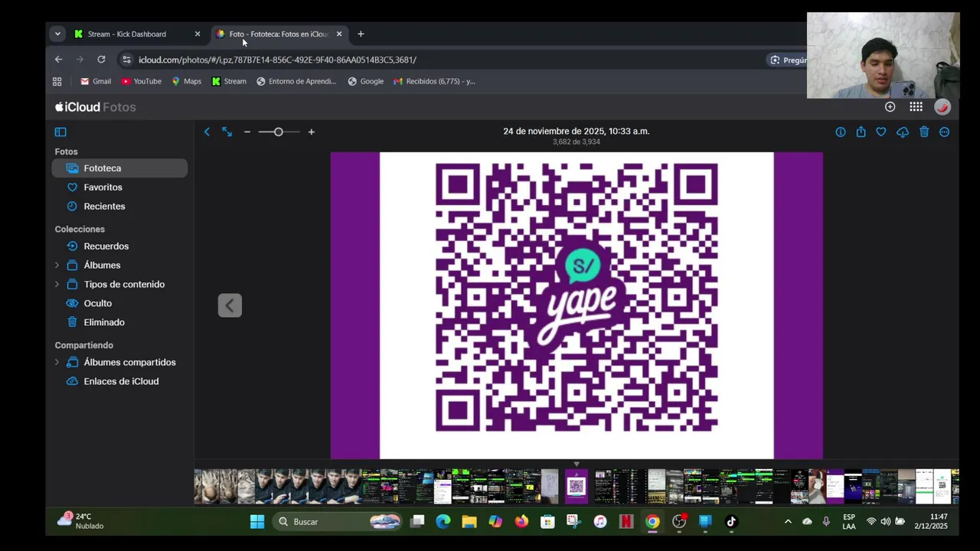The image size is (980, 551).
Task: Open Stream bookmark
Action: click(230, 81)
